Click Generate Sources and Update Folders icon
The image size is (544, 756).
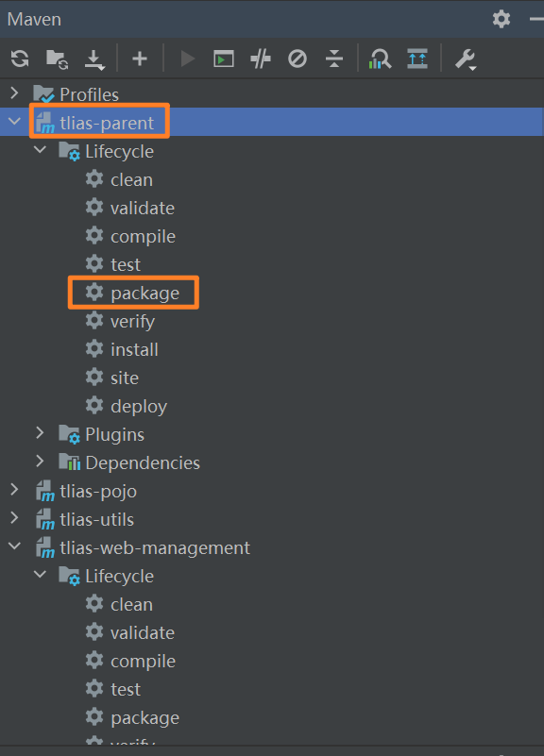click(57, 59)
